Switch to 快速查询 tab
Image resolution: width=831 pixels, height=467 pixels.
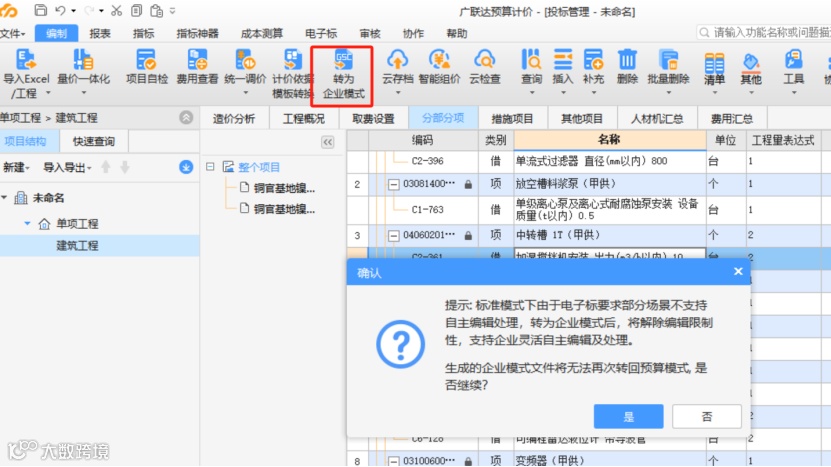click(x=94, y=142)
